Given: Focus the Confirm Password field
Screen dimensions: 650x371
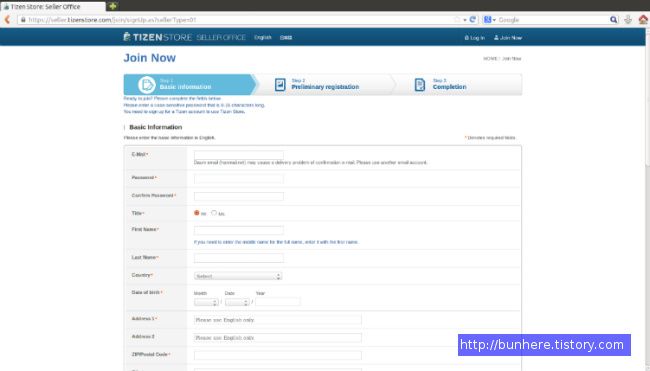Looking at the screenshot, I should pyautogui.click(x=239, y=196).
